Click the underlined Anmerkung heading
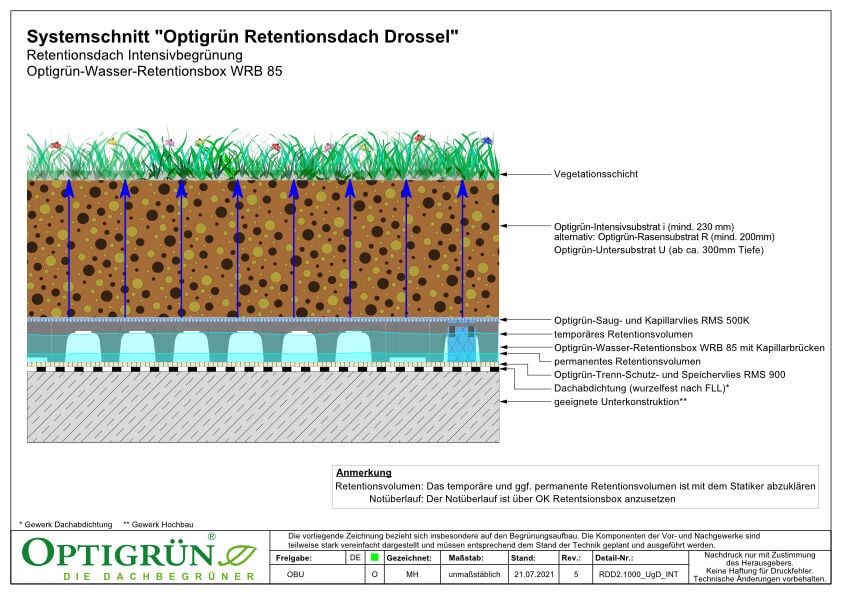The width and height of the screenshot is (842, 595). pos(363,472)
